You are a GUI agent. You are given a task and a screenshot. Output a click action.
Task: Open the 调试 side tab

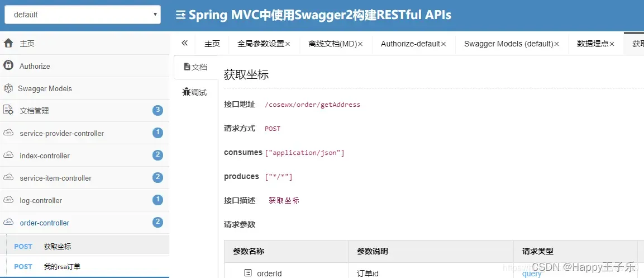196,92
